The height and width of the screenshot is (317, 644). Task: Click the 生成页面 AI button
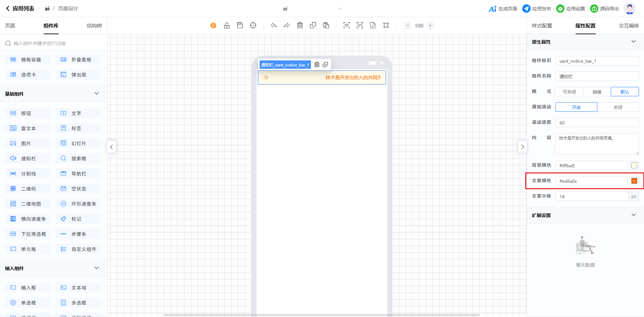click(502, 9)
